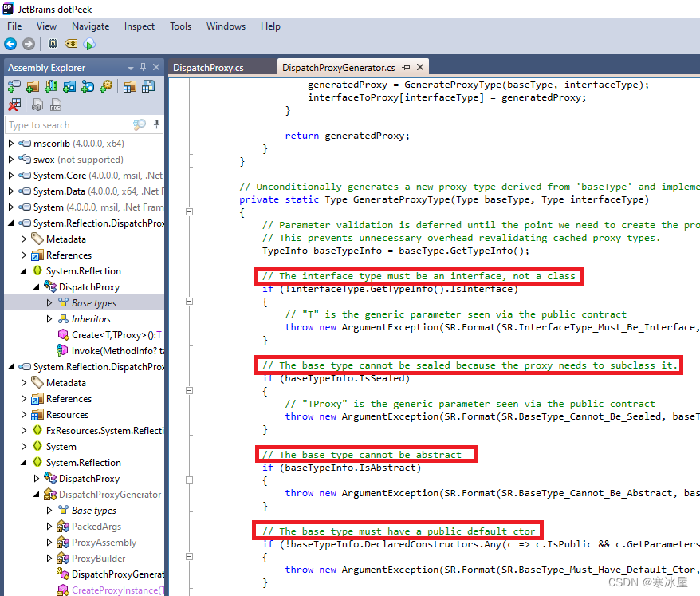Navigate back with the blue arrow button
700x596 pixels.
click(10, 44)
